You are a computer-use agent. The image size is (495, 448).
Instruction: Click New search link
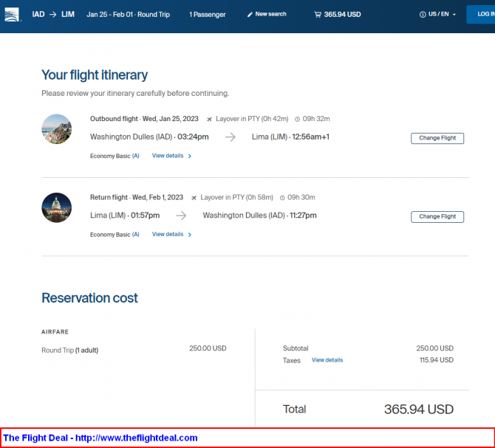point(270,14)
